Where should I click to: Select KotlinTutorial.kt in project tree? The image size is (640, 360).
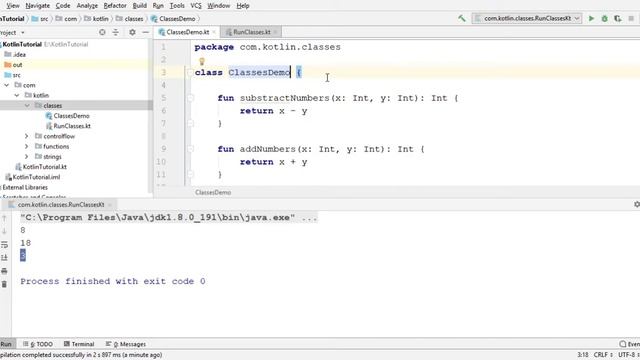point(41,167)
